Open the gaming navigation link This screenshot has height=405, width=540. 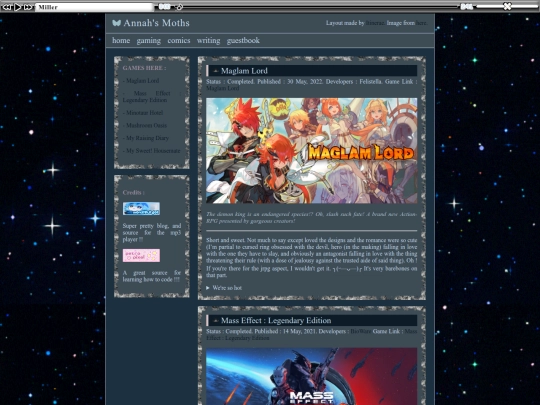coord(148,41)
